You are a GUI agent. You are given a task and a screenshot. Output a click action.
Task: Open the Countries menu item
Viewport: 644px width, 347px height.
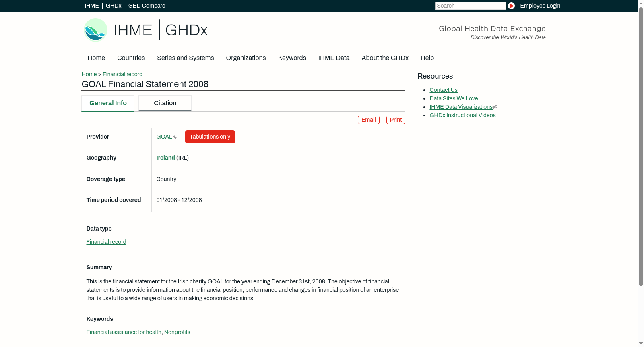click(131, 58)
